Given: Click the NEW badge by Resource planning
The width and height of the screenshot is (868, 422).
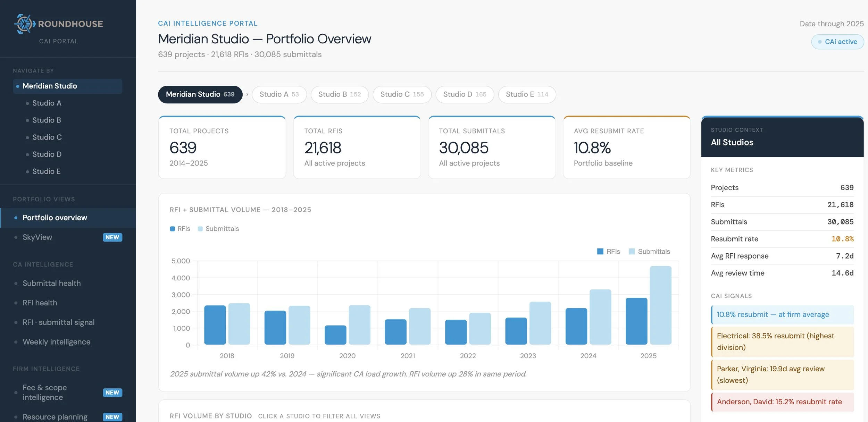Looking at the screenshot, I should click(x=112, y=417).
